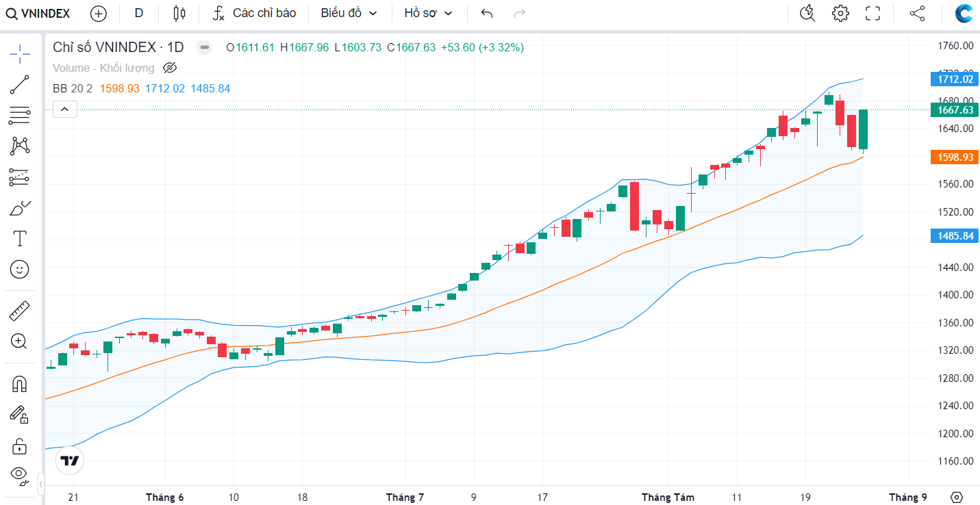Expand the Hồ sơ dropdown
This screenshot has width=980, height=505.
point(429,13)
